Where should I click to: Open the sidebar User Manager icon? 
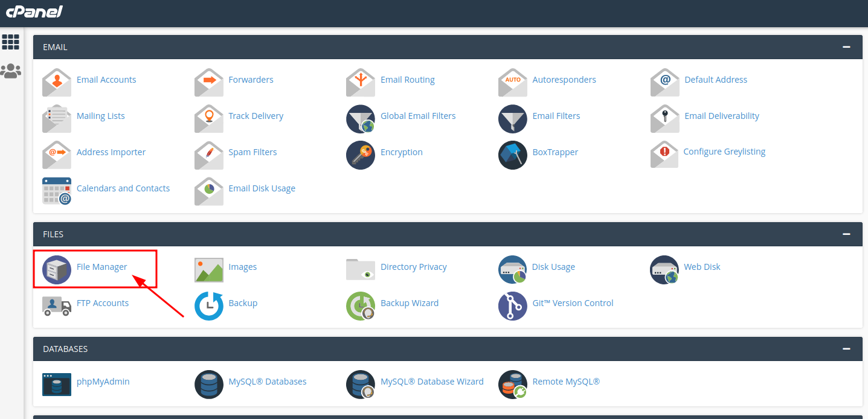[x=11, y=71]
